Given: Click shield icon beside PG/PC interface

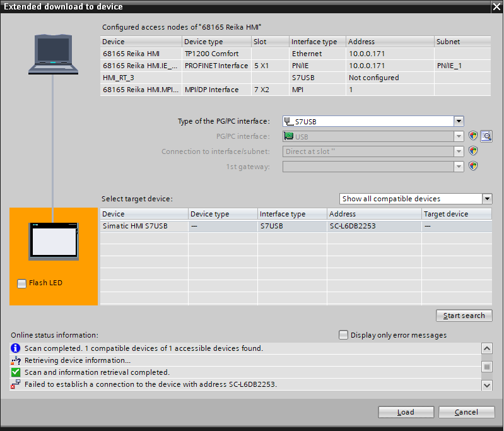Looking at the screenshot, I should (473, 136).
